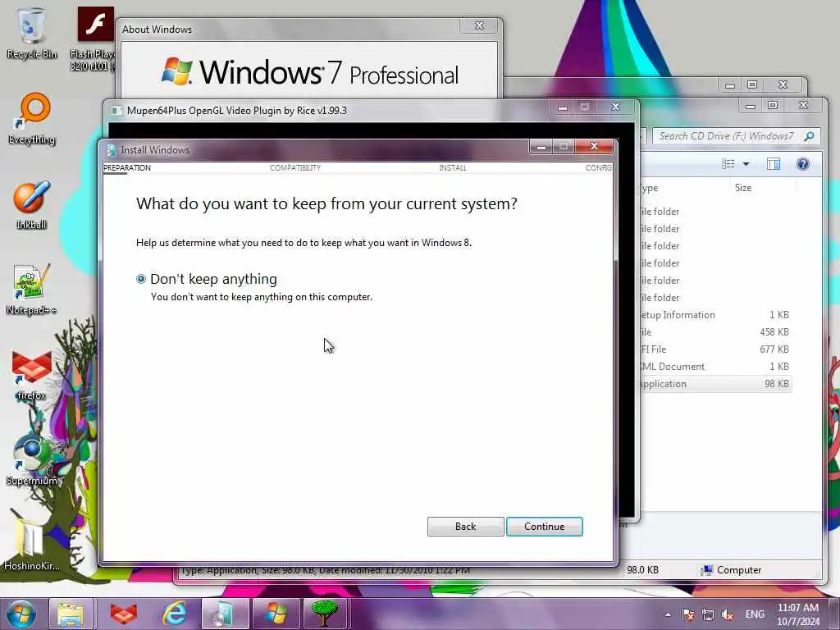
Task: Open the Action Center flag tray icon
Action: [x=688, y=614]
